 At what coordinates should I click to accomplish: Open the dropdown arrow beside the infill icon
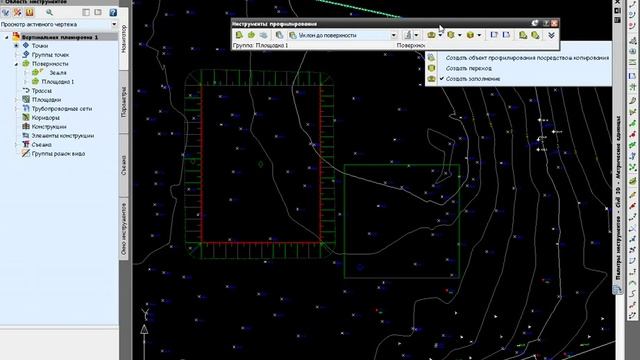tap(440, 36)
